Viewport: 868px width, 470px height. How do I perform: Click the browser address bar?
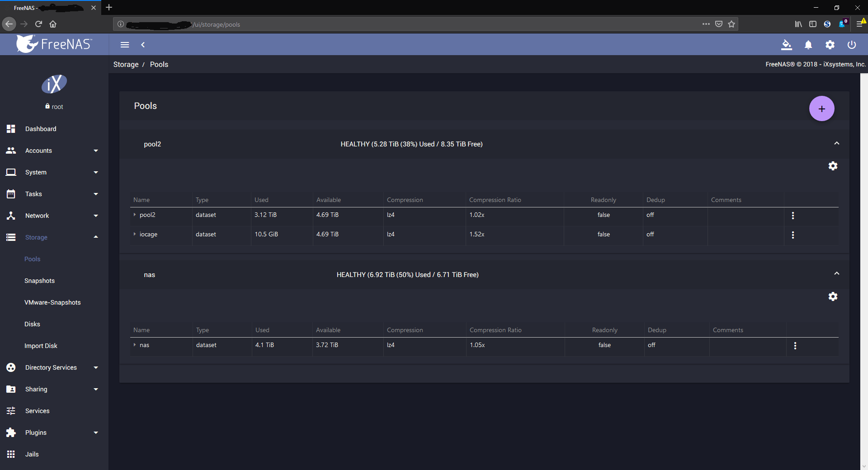407,24
